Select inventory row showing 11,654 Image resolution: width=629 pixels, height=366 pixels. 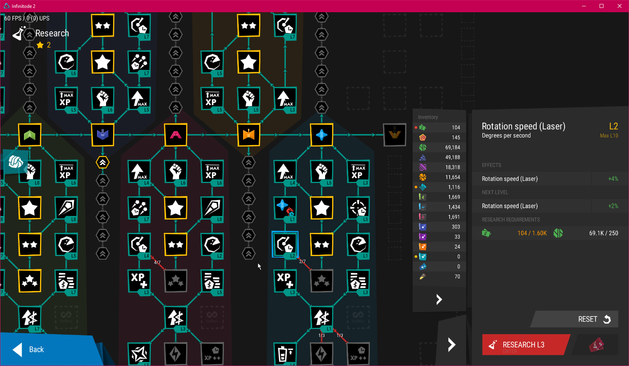click(x=439, y=177)
